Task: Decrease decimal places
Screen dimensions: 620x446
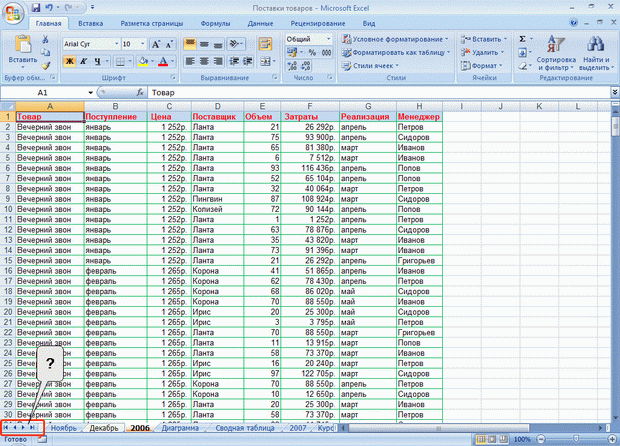Action: point(305,66)
